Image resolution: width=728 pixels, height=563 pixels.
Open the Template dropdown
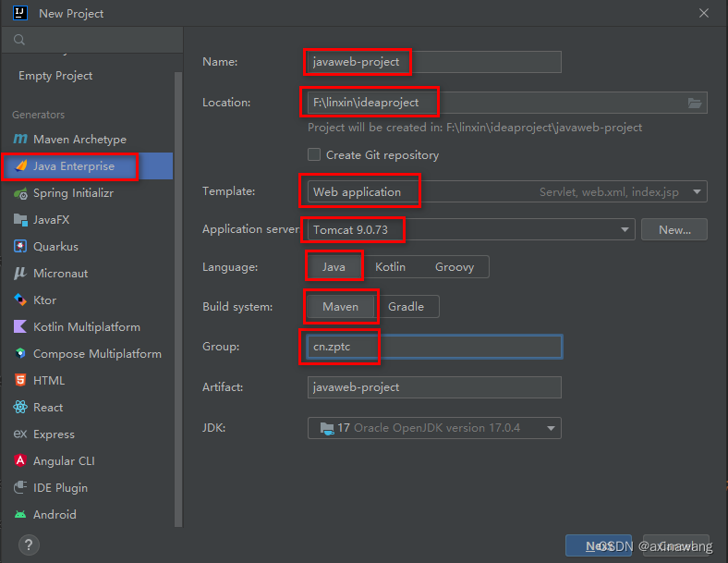click(x=698, y=192)
